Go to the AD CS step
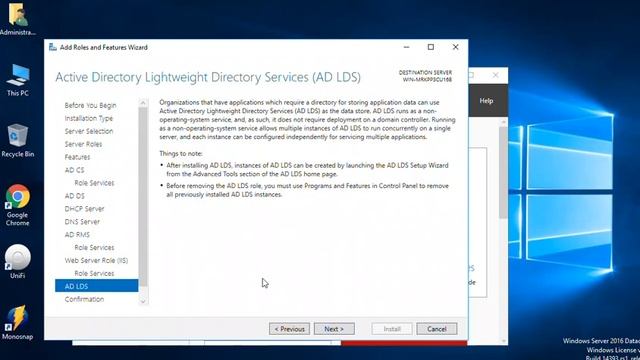The image size is (640, 360). coord(74,170)
